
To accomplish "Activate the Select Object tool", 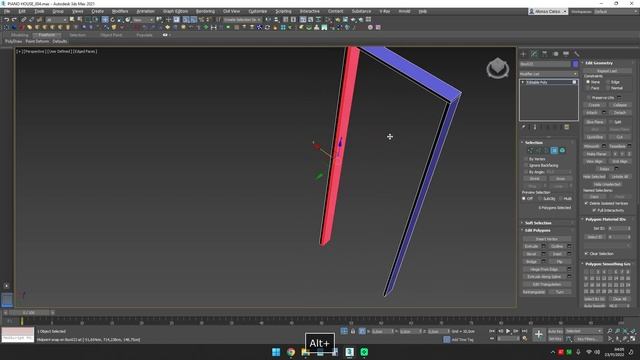I will (x=72, y=20).
